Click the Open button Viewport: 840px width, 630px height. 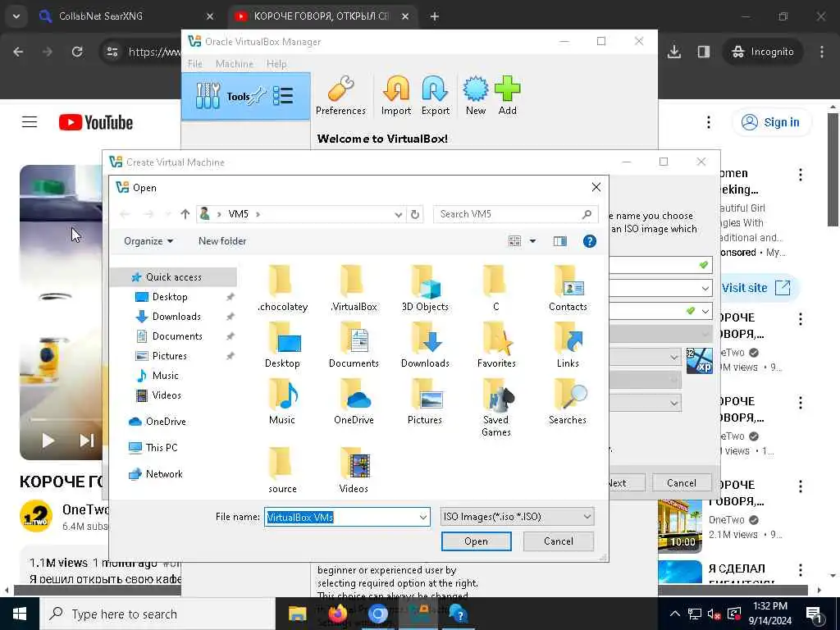476,541
